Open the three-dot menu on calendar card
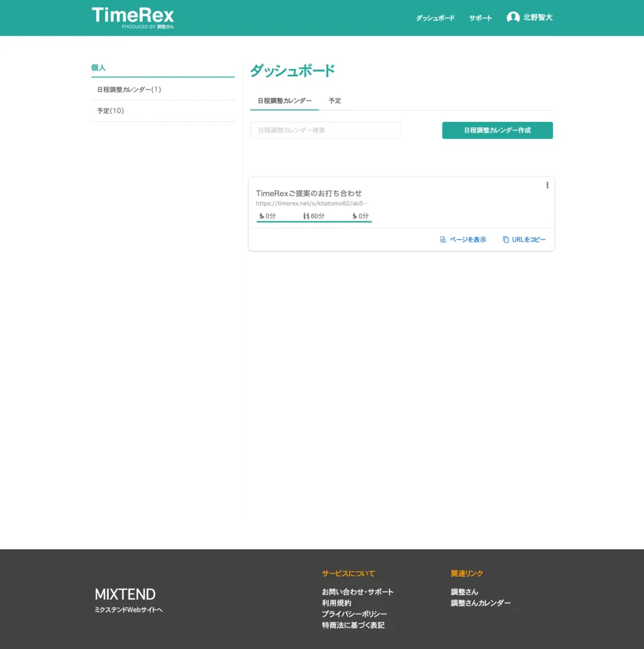 [547, 186]
